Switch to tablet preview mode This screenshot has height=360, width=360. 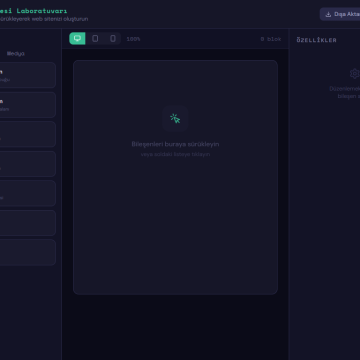click(95, 39)
